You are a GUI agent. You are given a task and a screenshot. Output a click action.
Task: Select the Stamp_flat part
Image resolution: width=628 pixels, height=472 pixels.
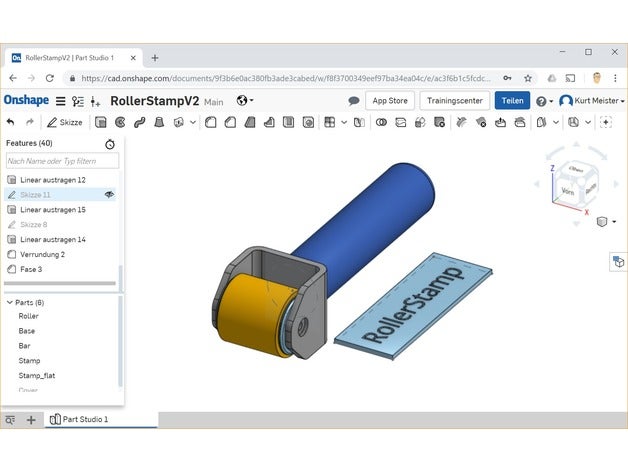tap(37, 375)
